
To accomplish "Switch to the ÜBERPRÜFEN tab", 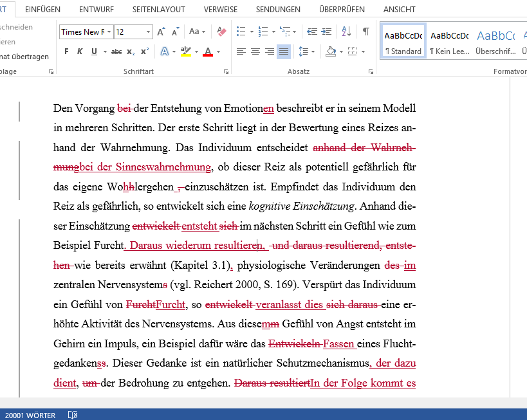I will pyautogui.click(x=342, y=10).
